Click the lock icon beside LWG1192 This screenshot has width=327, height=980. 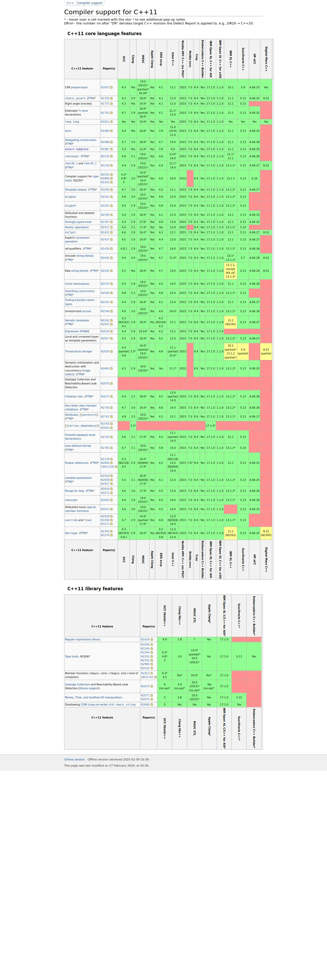[155, 677]
